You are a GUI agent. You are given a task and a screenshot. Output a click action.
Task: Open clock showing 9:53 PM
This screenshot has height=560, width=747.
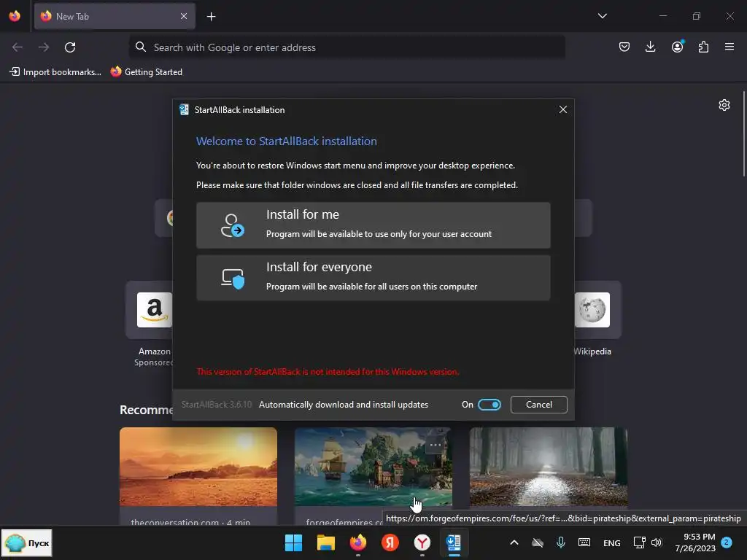(695, 542)
